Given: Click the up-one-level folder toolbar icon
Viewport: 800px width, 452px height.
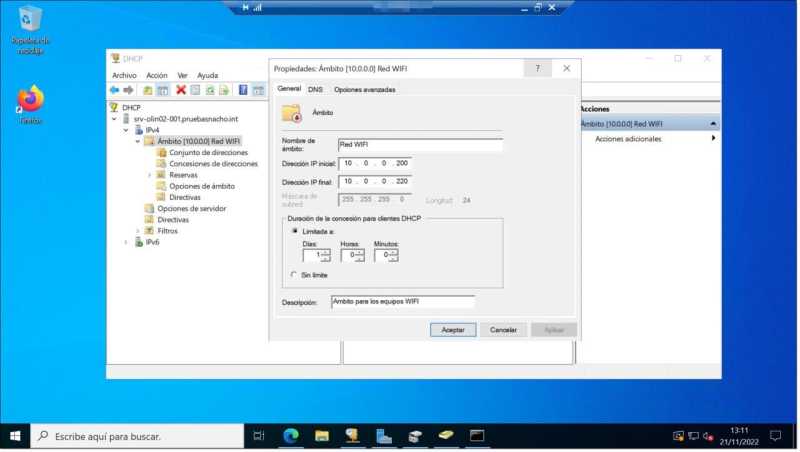Looking at the screenshot, I should pos(148,90).
